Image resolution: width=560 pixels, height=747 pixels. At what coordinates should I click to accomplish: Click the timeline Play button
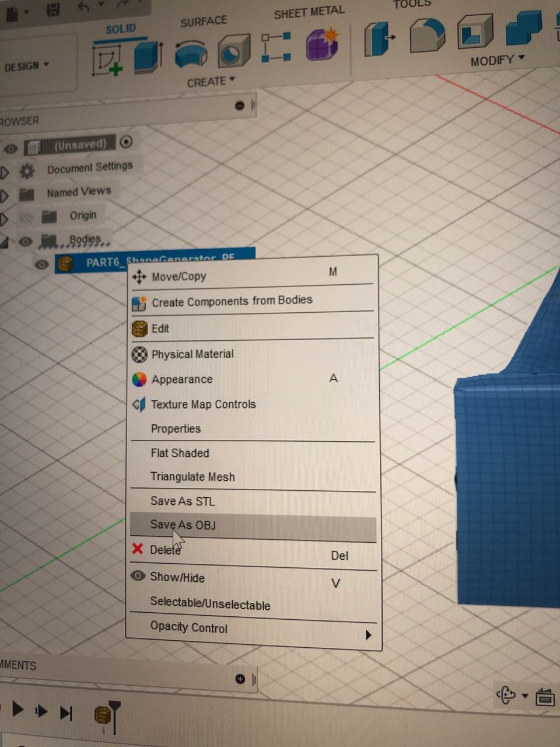click(x=18, y=709)
